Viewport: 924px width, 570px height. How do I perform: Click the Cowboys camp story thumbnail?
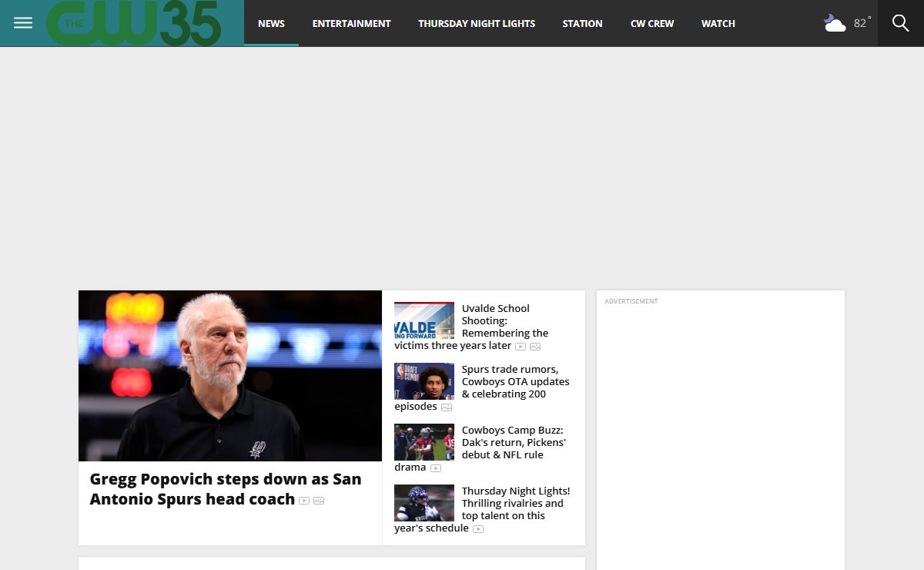(x=424, y=442)
